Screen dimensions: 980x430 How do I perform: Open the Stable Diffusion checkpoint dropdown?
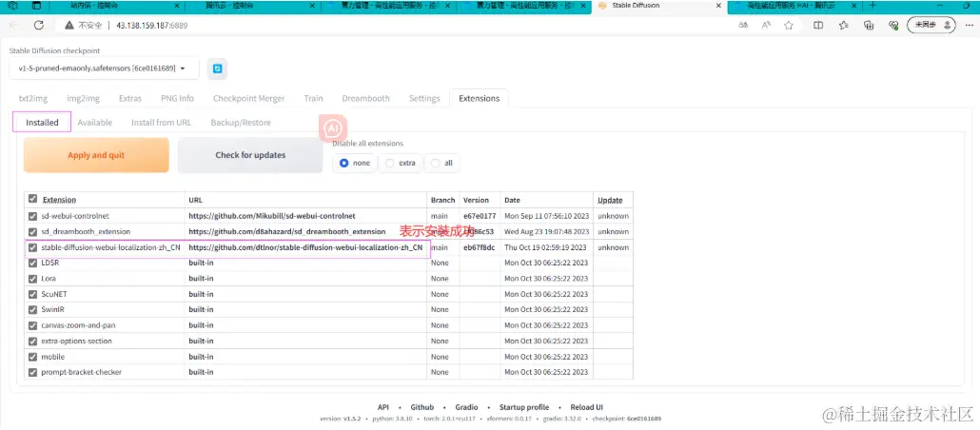(104, 68)
